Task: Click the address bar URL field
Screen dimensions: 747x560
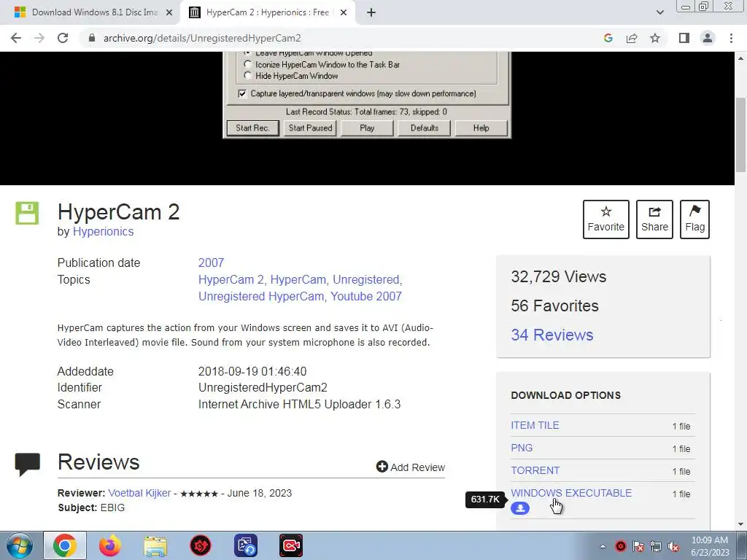Action: pyautogui.click(x=343, y=38)
